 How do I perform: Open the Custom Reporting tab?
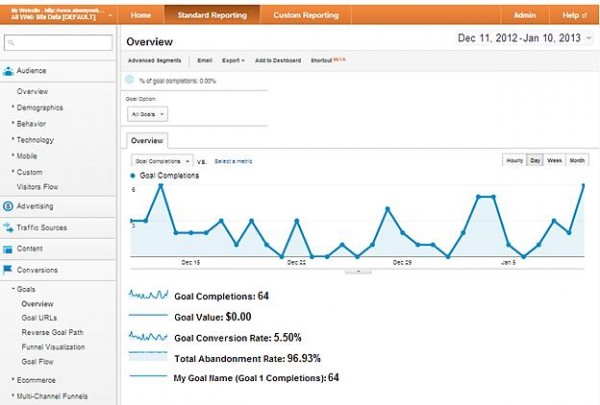click(305, 15)
